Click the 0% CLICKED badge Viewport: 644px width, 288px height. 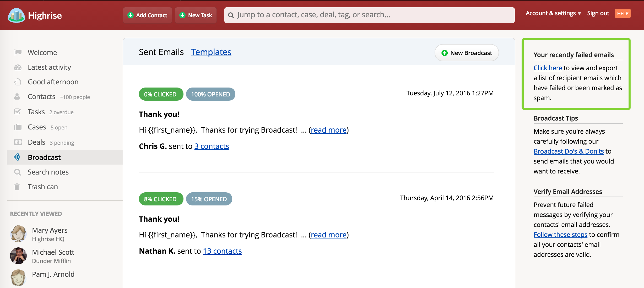click(161, 94)
